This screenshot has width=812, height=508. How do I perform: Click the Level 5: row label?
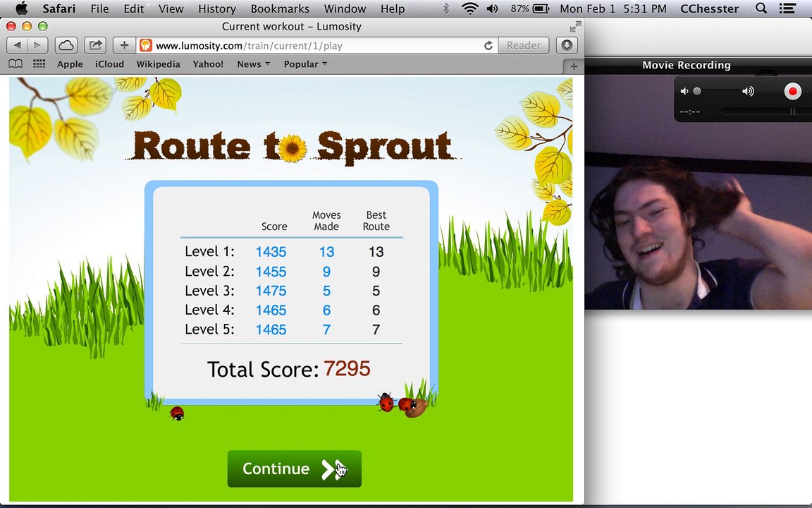point(209,329)
